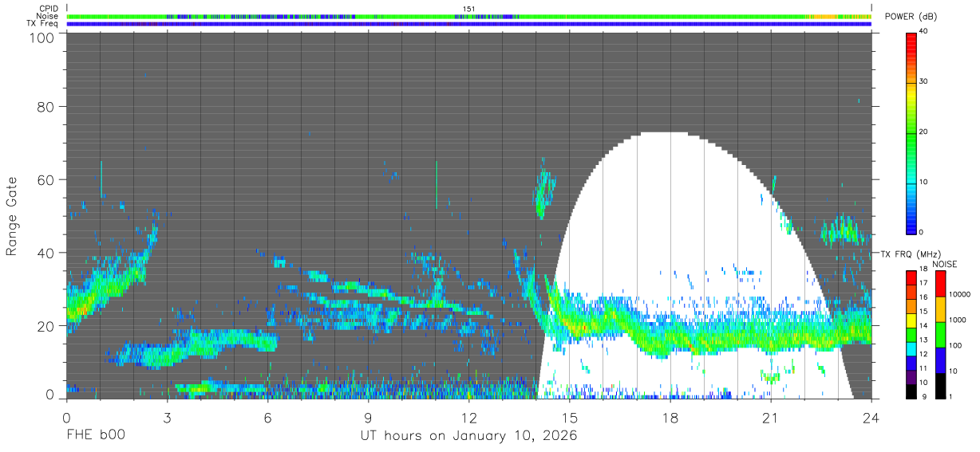Click the 17 label on the TX FRQ legend
The height and width of the screenshot is (452, 980).
tap(923, 282)
